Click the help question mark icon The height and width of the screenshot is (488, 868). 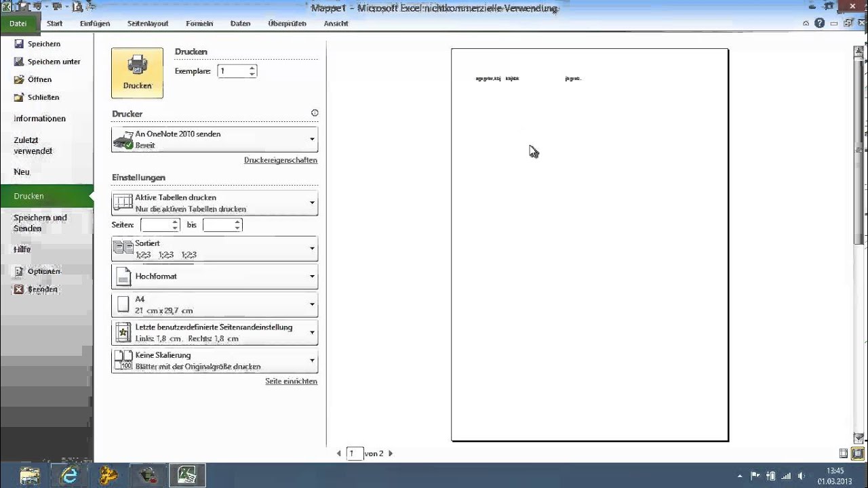coord(819,23)
